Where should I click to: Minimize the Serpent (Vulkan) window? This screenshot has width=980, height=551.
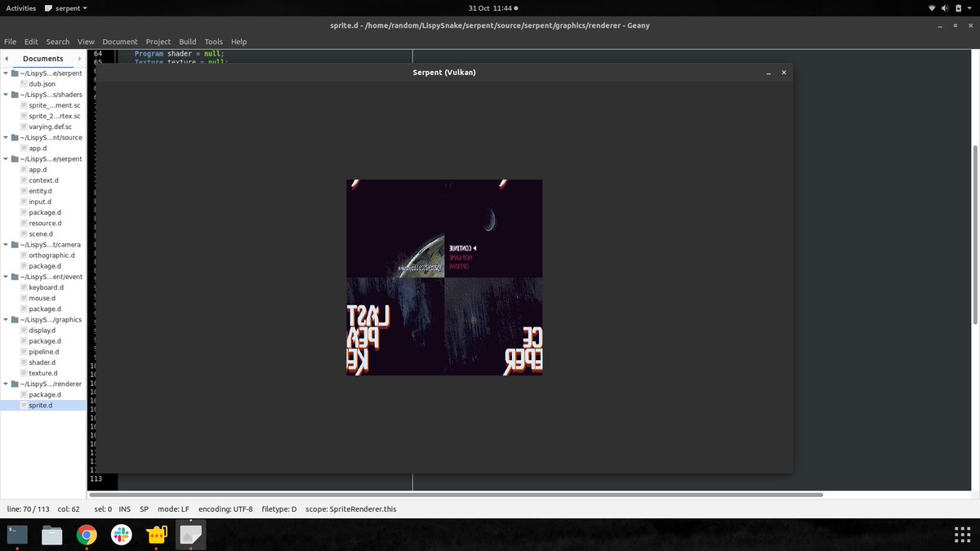point(768,73)
